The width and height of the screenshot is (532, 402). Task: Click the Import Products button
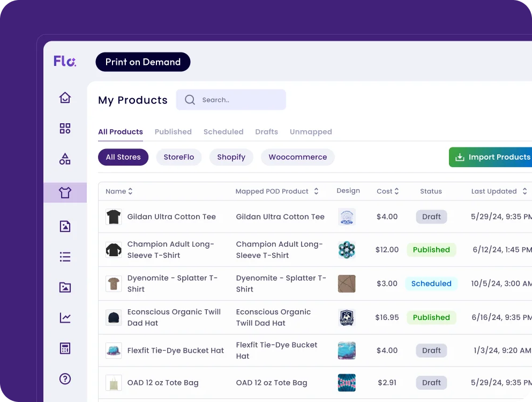(x=490, y=157)
